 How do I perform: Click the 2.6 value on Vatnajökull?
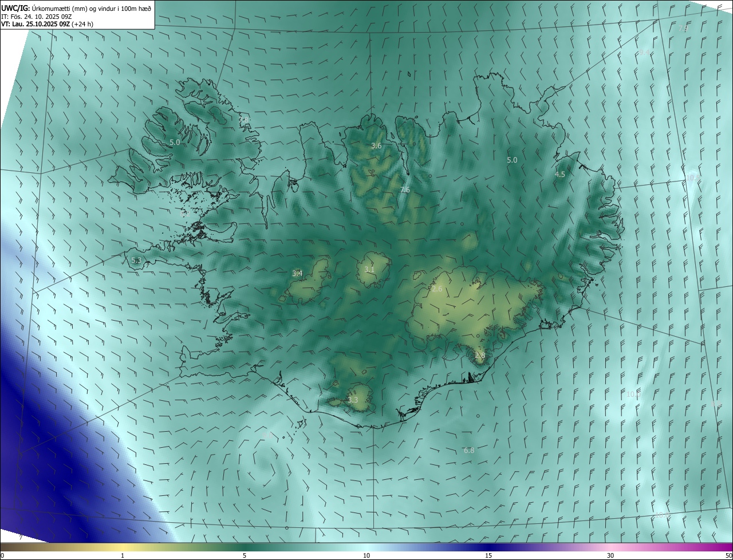coord(437,289)
